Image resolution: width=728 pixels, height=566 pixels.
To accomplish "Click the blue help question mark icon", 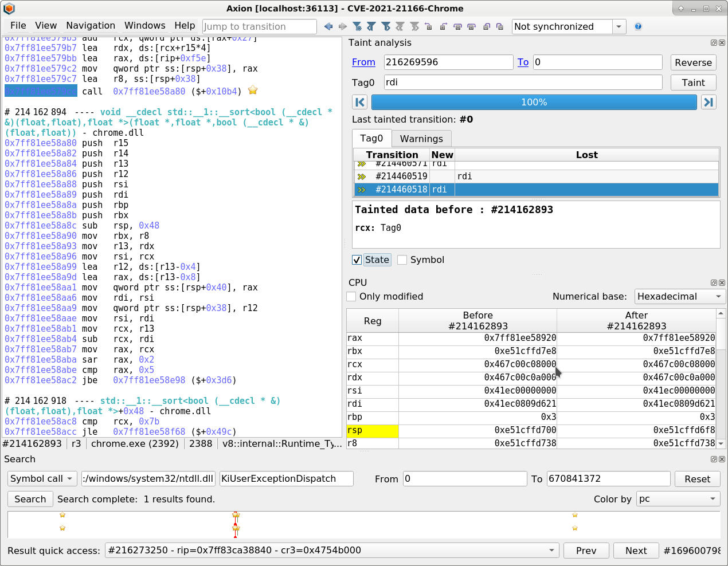I will pos(638,26).
